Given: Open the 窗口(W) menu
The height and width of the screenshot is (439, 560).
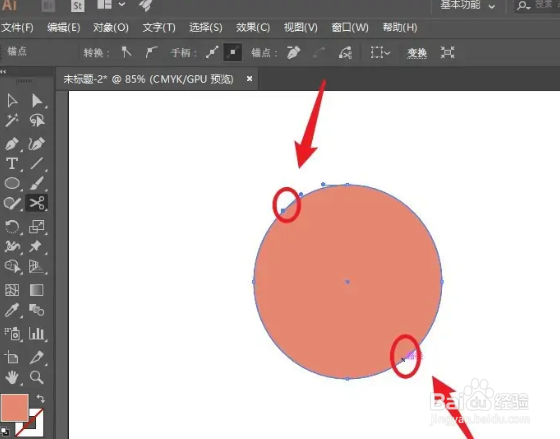Looking at the screenshot, I should pyautogui.click(x=350, y=28).
